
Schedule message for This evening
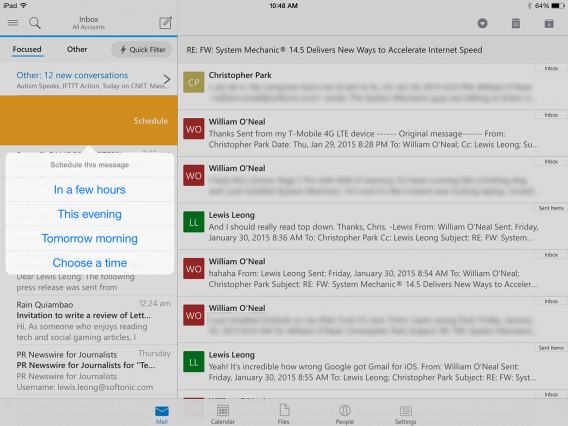[89, 214]
